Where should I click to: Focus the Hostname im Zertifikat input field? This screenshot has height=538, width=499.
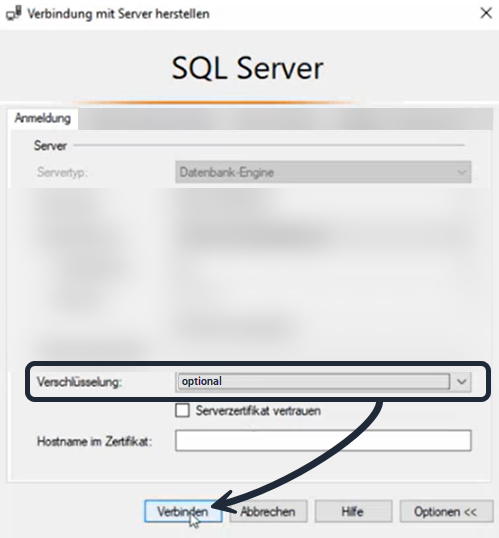point(323,441)
